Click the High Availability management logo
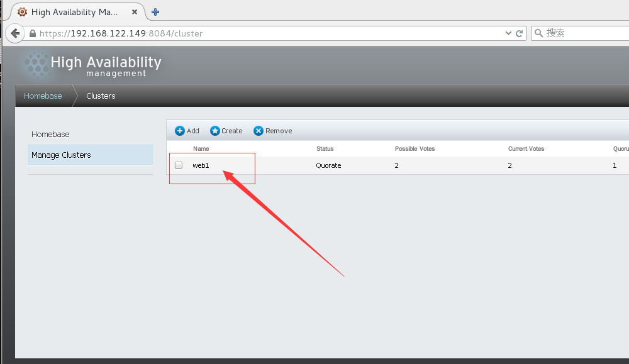 click(x=92, y=65)
